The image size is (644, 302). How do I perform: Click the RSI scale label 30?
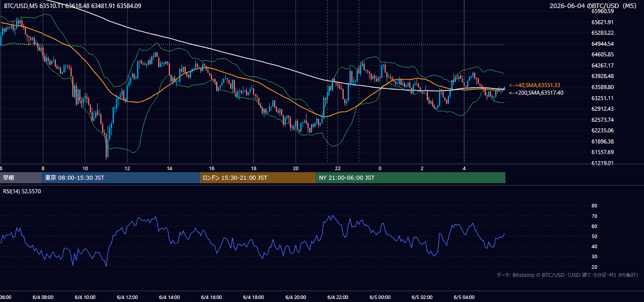click(594, 257)
